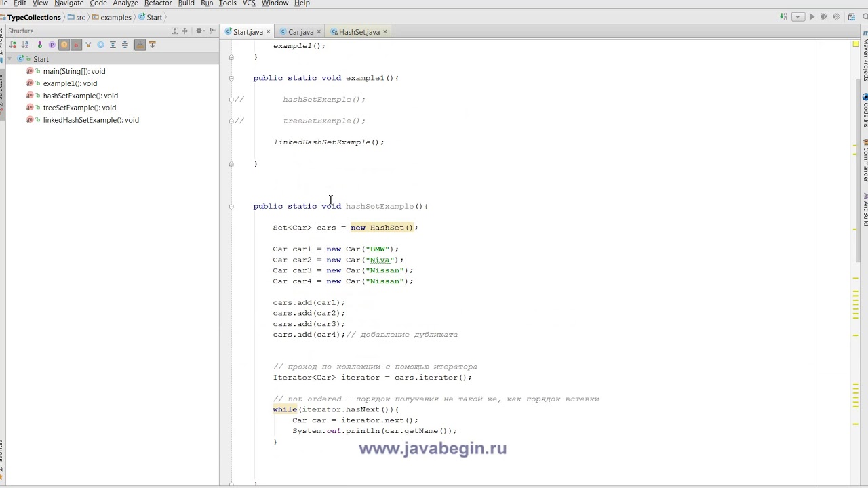Open the Window menu

point(275,3)
